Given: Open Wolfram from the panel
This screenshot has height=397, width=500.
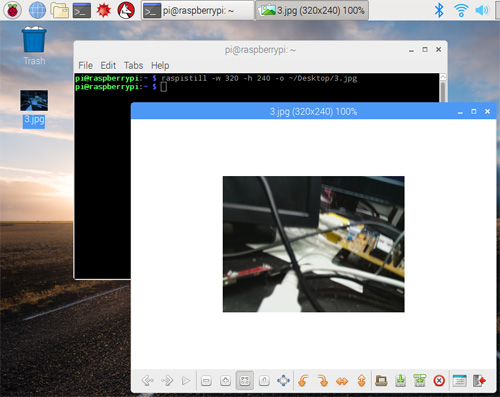Looking at the screenshot, I should tap(126, 11).
